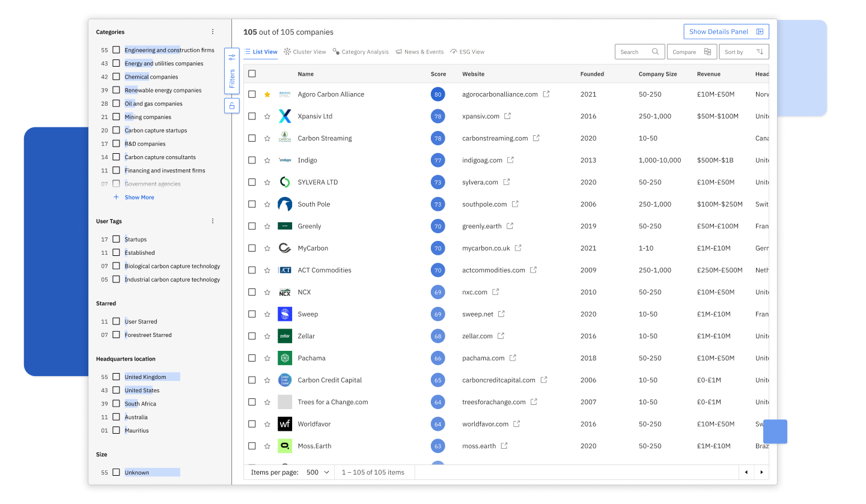Open xpansiv.com external link icon
866x504 pixels.
point(508,116)
